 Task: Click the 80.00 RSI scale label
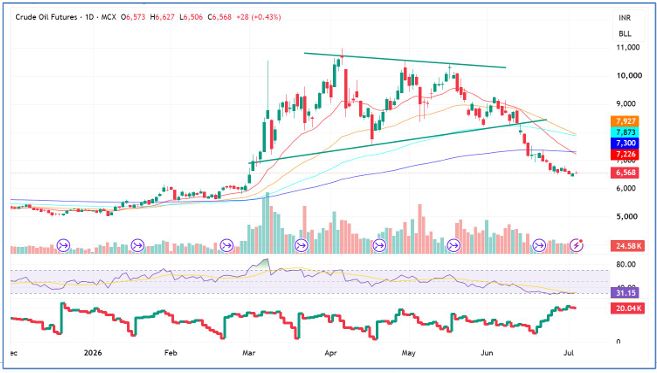[626, 264]
